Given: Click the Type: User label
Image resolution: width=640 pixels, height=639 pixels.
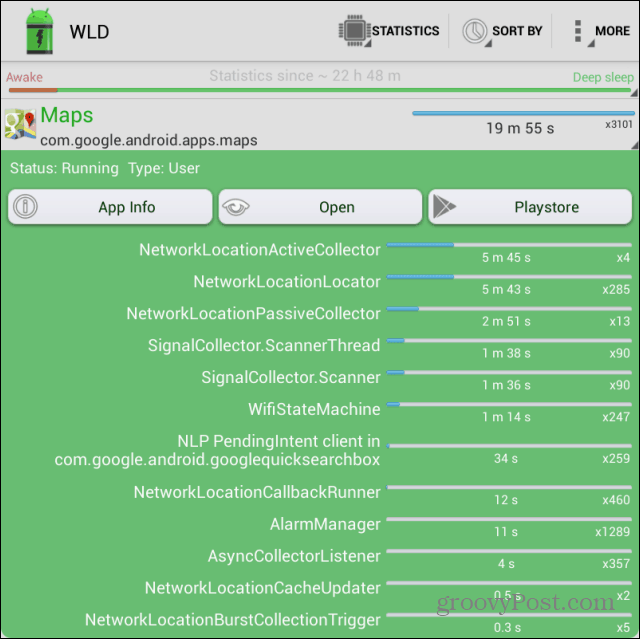Looking at the screenshot, I should pos(164,168).
